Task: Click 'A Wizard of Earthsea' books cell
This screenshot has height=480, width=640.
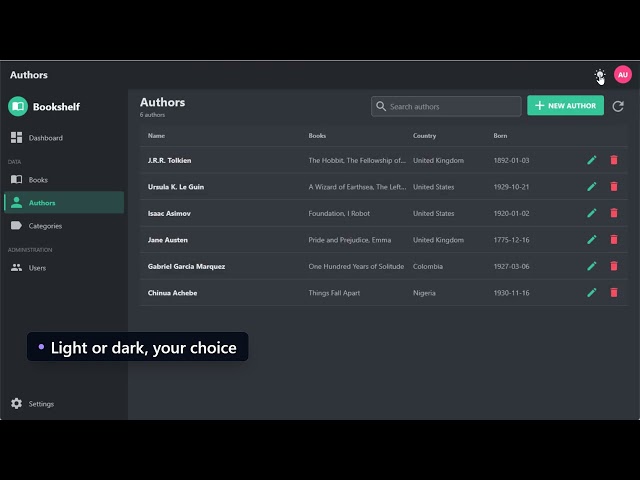Action: [357, 187]
